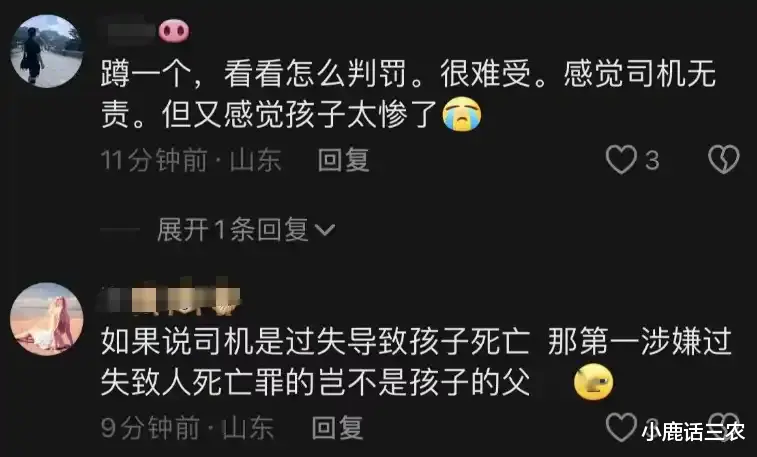
Task: Open the second commenter's beach avatar
Action: click(x=47, y=319)
